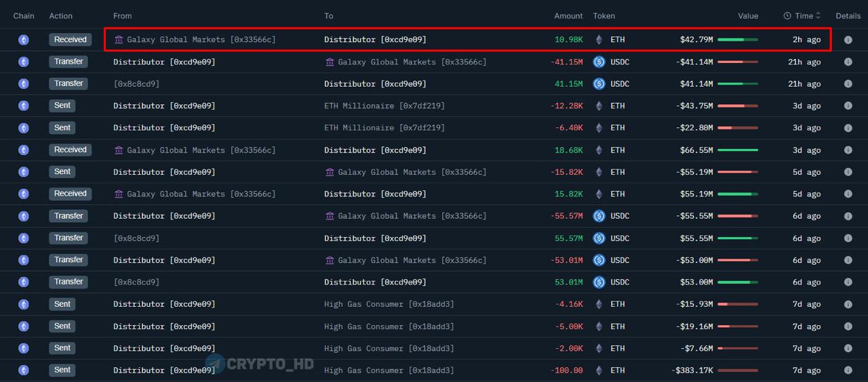Click Sent badge in -12.28K ETH row
Screen dimensions: 868x382
(x=62, y=106)
